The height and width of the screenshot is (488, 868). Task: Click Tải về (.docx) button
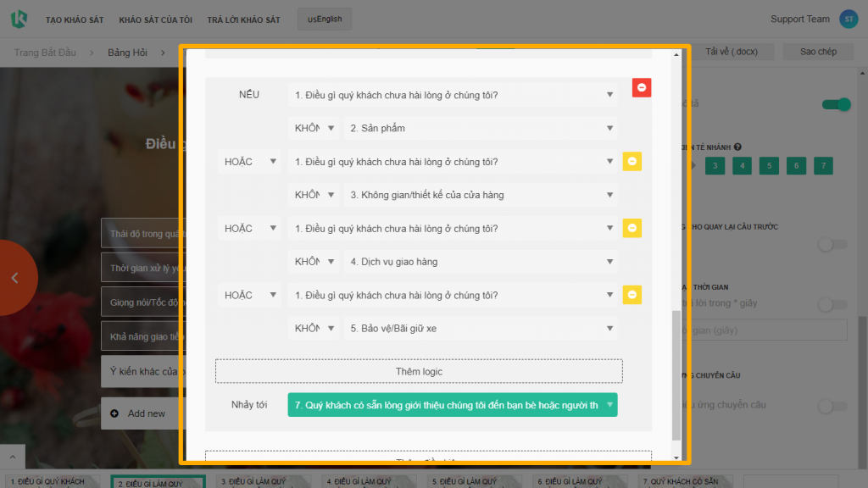click(732, 52)
